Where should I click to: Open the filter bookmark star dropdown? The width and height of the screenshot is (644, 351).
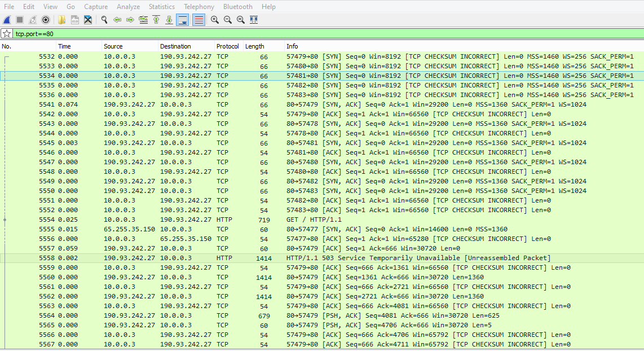click(x=7, y=34)
